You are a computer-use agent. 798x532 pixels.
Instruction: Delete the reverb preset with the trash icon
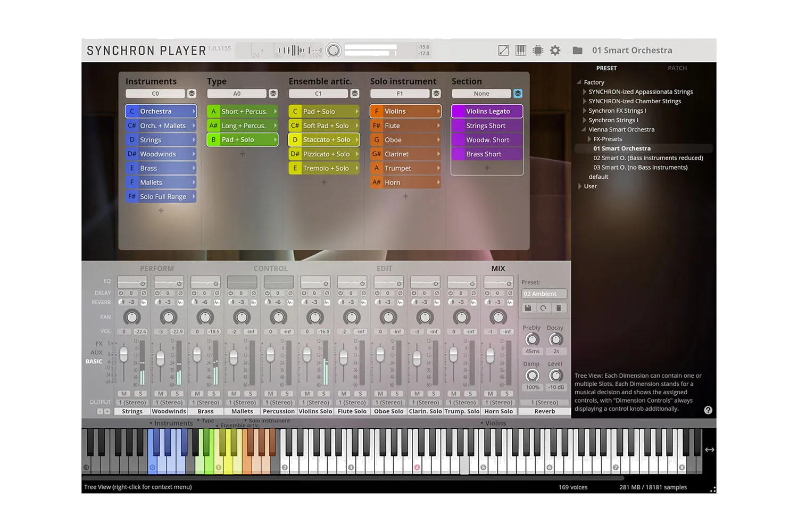[x=559, y=308]
